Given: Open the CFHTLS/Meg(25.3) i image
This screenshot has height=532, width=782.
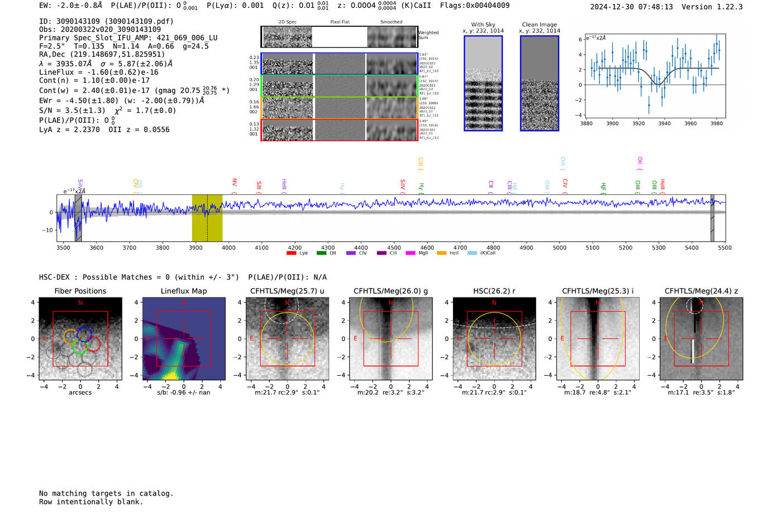Looking at the screenshot, I should 598,338.
